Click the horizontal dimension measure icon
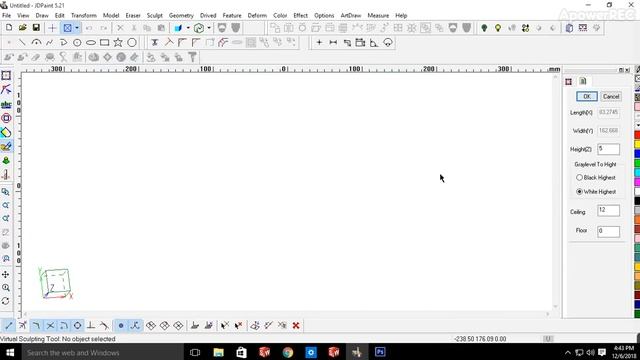Viewport: 640px width, 360px height. coord(333,42)
